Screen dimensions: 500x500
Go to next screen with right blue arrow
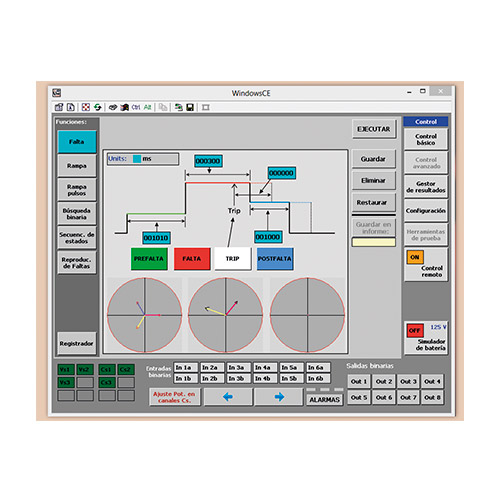coord(279,397)
